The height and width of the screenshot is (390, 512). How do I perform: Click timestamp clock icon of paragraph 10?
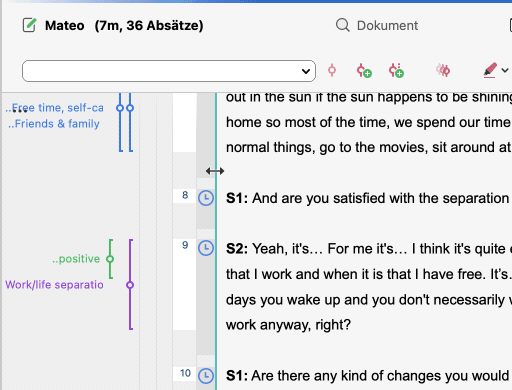point(206,376)
